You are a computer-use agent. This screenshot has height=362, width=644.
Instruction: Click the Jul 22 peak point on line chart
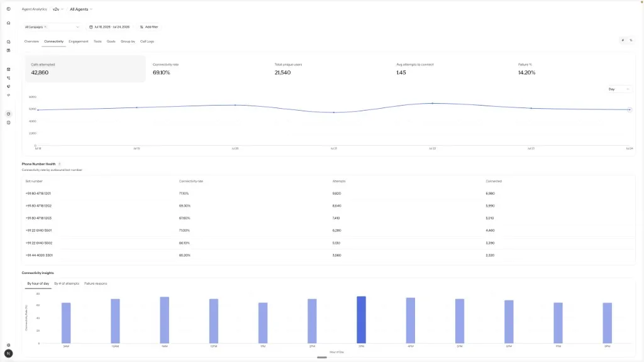click(x=433, y=104)
